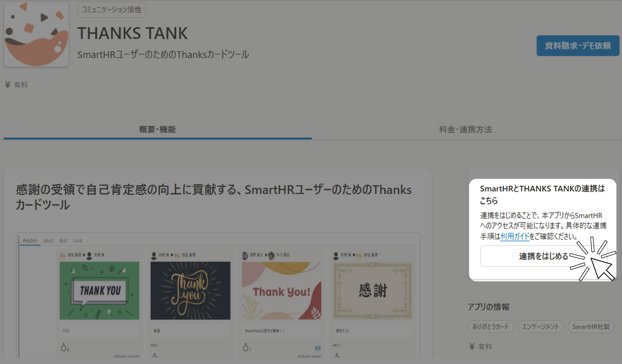Click the thumbs-up icon under the green THANK YOU card
622x364 pixels.
[64, 347]
